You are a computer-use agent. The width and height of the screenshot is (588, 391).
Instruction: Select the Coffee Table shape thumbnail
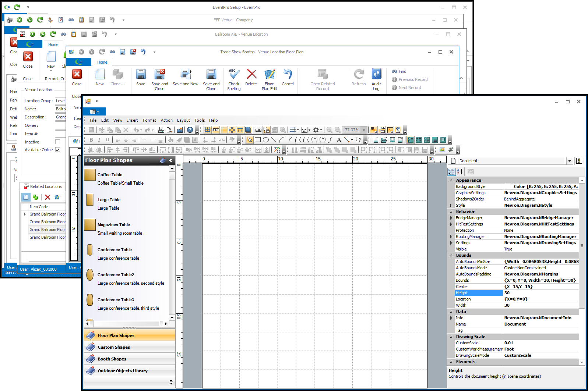pyautogui.click(x=90, y=175)
